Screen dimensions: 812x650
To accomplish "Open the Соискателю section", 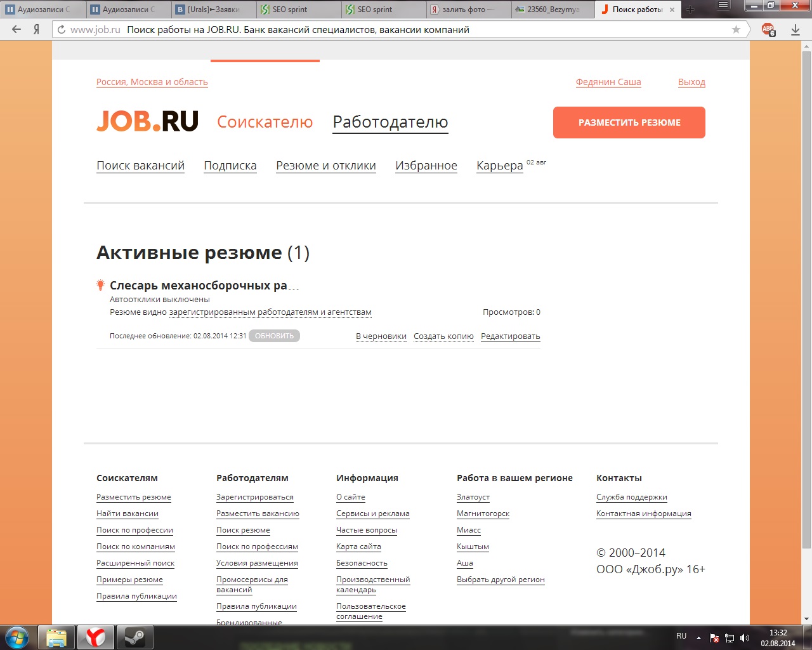I will [x=265, y=122].
